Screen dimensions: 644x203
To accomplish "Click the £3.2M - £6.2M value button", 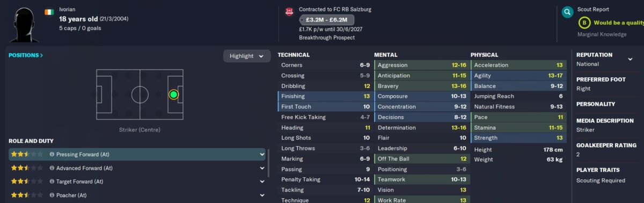I will pos(327,20).
